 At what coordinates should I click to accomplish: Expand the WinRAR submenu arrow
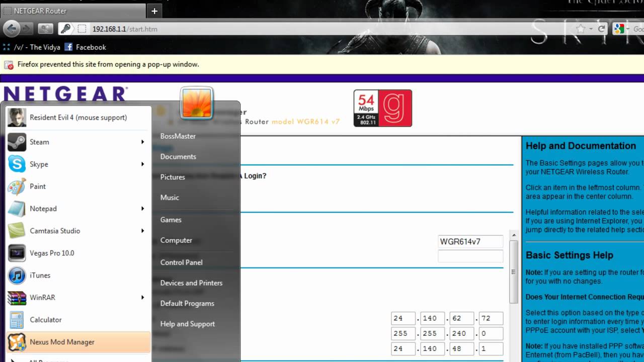point(142,297)
